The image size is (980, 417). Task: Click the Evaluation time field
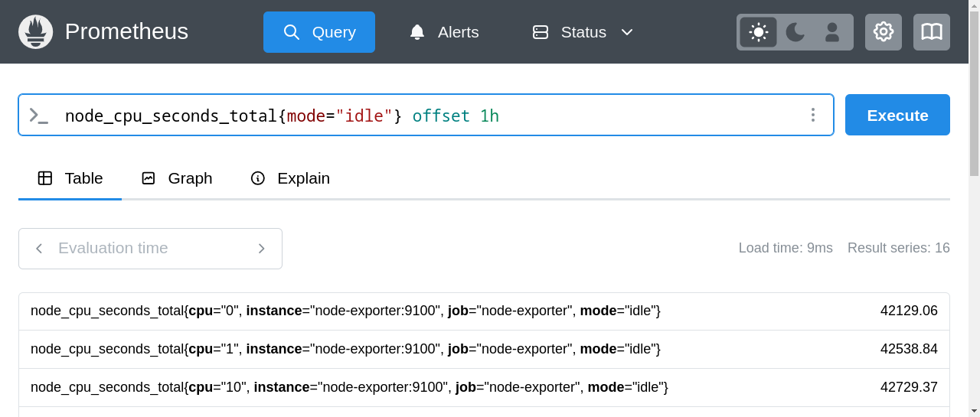[x=150, y=249]
